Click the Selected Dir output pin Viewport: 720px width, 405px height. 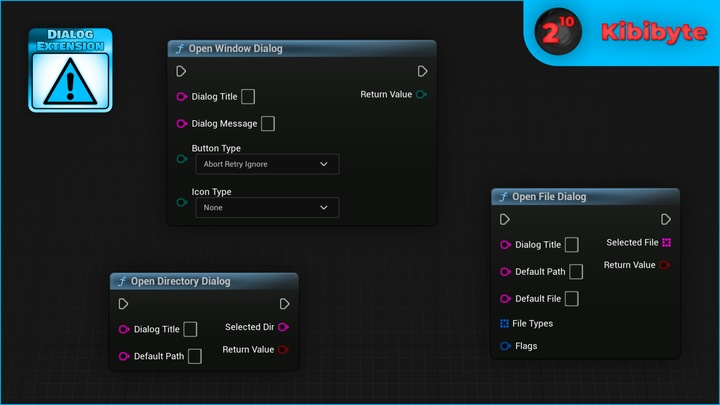pyautogui.click(x=283, y=327)
